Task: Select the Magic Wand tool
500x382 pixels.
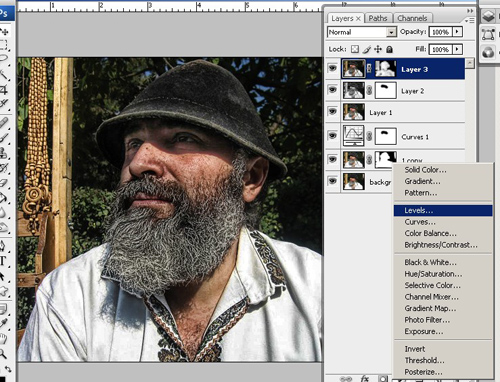Action: [x=4, y=74]
